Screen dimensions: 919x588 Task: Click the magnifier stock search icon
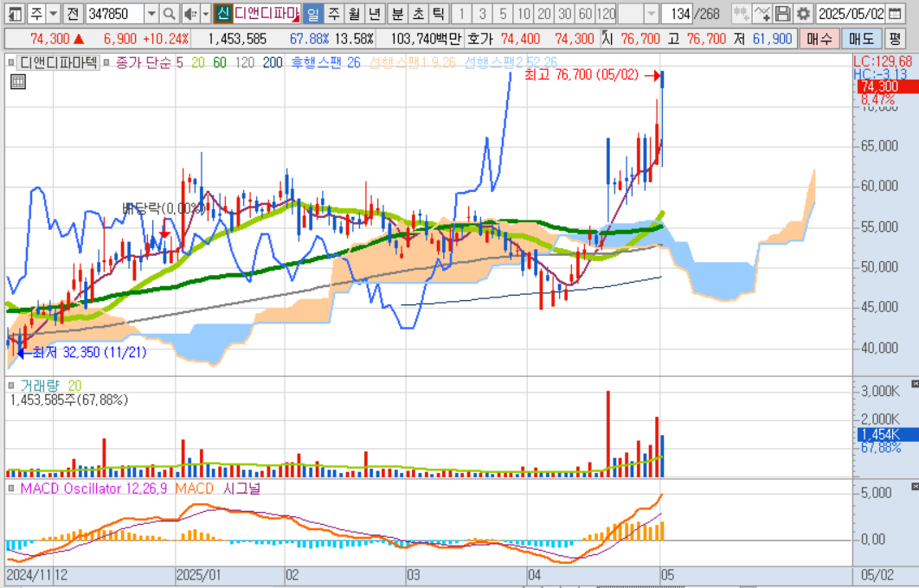[169, 14]
